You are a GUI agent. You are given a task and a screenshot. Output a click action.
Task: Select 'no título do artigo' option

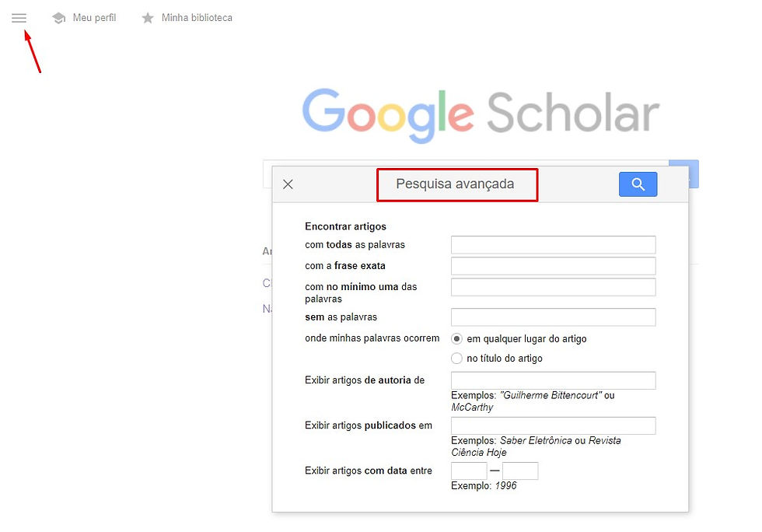pos(457,359)
